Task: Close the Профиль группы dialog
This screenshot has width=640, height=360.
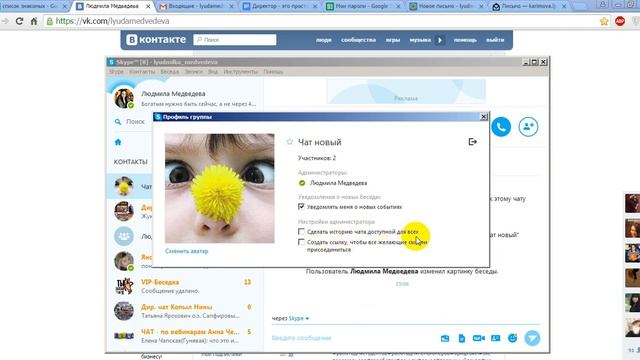Action: (x=484, y=117)
